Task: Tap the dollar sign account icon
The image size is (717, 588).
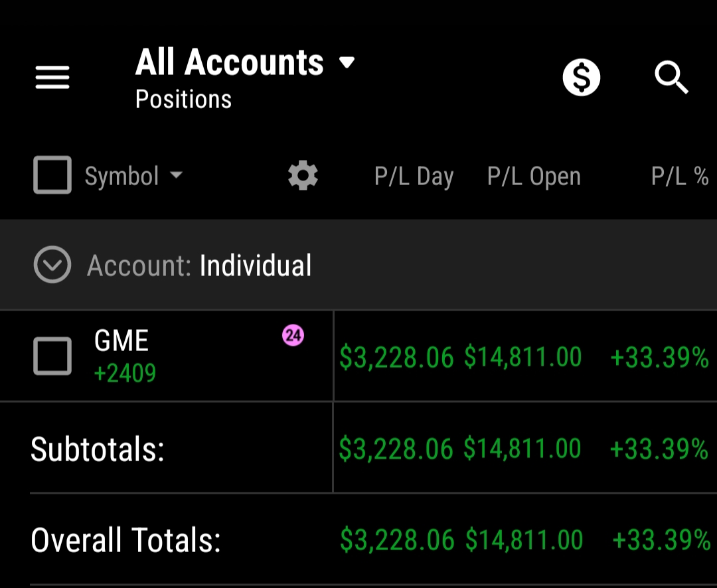Action: click(581, 78)
